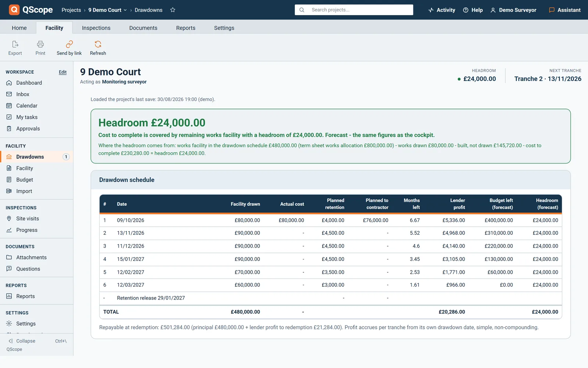The image size is (588, 368).
Task: Click the Planned retention column header
Action: click(334, 204)
